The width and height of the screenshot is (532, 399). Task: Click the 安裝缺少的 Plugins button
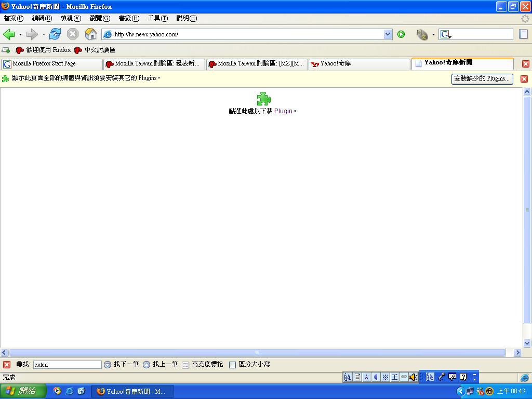coord(482,79)
